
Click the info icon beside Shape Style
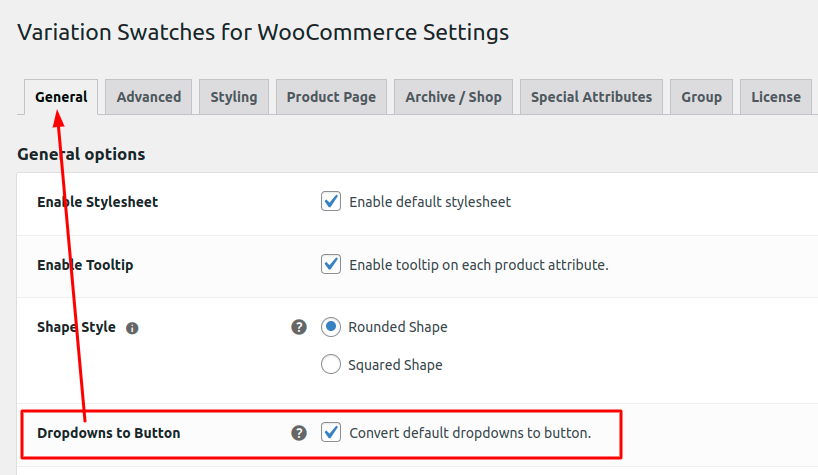[132, 328]
